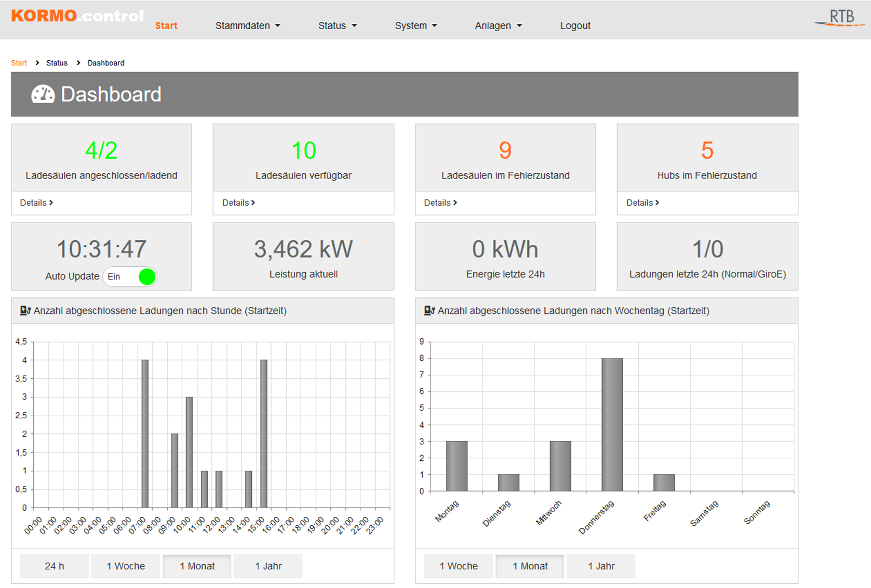This screenshot has height=588, width=871.
Task: Expand the Stammdaten dropdown menu
Action: 248,25
